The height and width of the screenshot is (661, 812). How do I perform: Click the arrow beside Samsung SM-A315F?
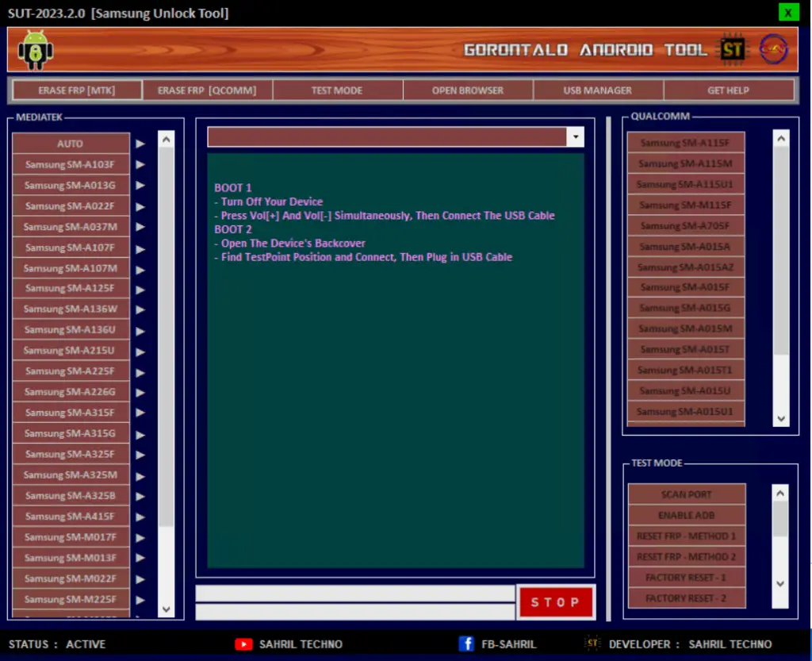[140, 413]
